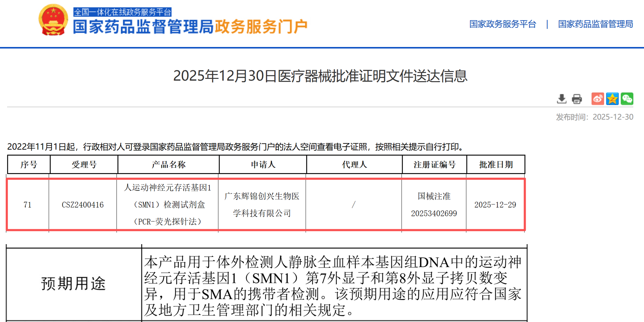Click the national emblem logo
This screenshot has width=644, height=322.
click(x=53, y=20)
